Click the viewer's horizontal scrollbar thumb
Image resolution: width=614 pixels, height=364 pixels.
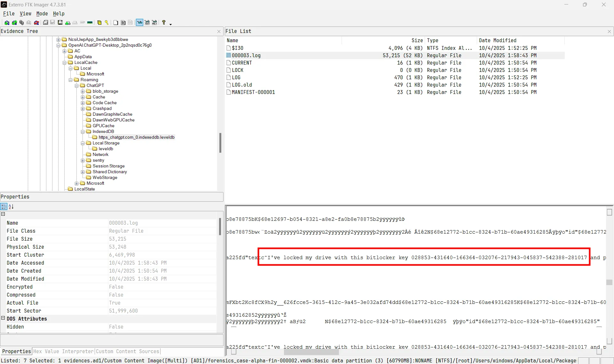(311, 352)
